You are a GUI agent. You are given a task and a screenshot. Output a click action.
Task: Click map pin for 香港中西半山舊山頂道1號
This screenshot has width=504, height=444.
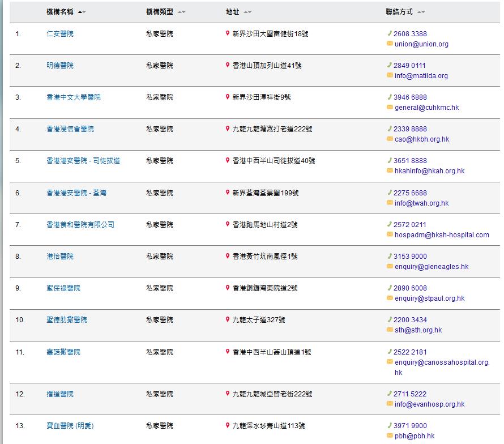tap(228, 352)
